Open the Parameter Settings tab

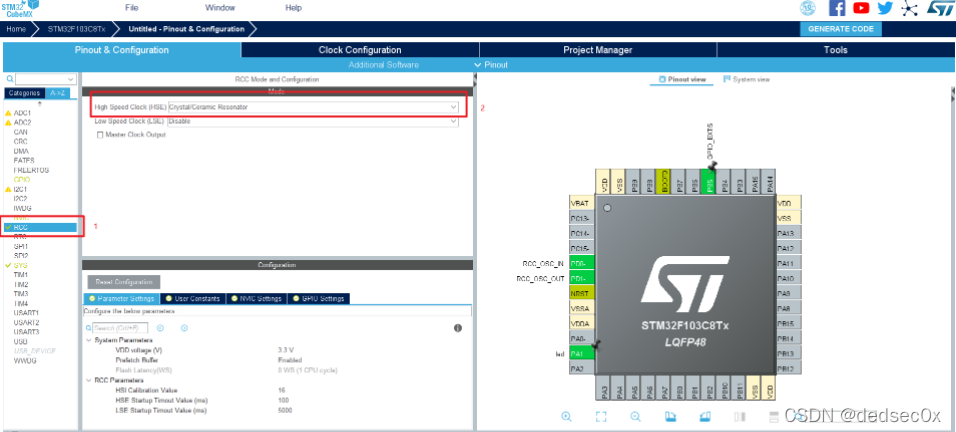tap(121, 299)
